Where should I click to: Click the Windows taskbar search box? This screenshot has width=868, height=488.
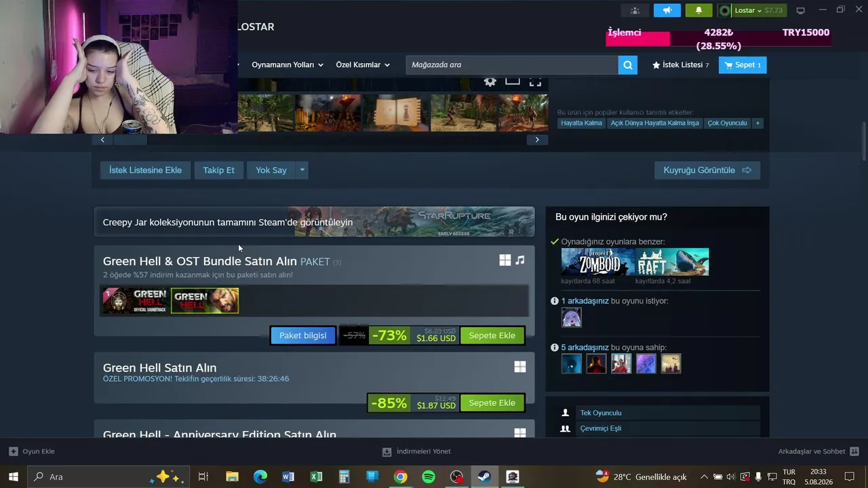[x=107, y=476]
